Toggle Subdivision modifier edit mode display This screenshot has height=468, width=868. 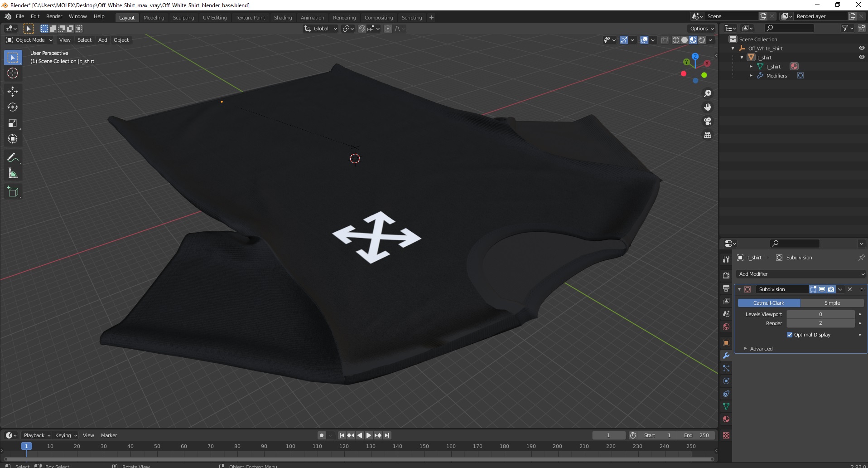tap(813, 289)
